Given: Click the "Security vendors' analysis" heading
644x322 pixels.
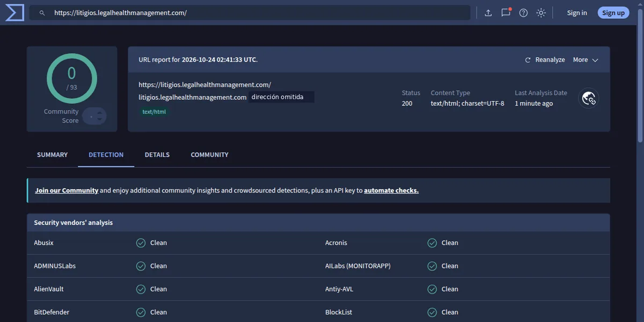Looking at the screenshot, I should click(x=74, y=223).
